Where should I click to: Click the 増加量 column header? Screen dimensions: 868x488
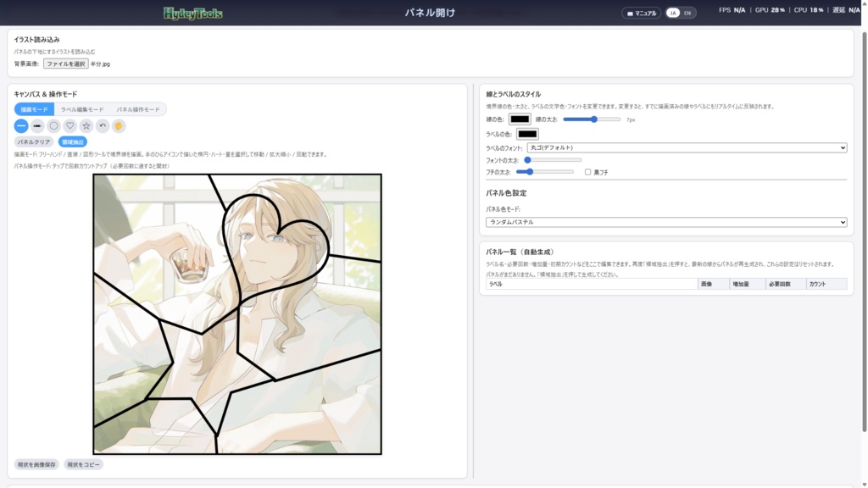748,284
